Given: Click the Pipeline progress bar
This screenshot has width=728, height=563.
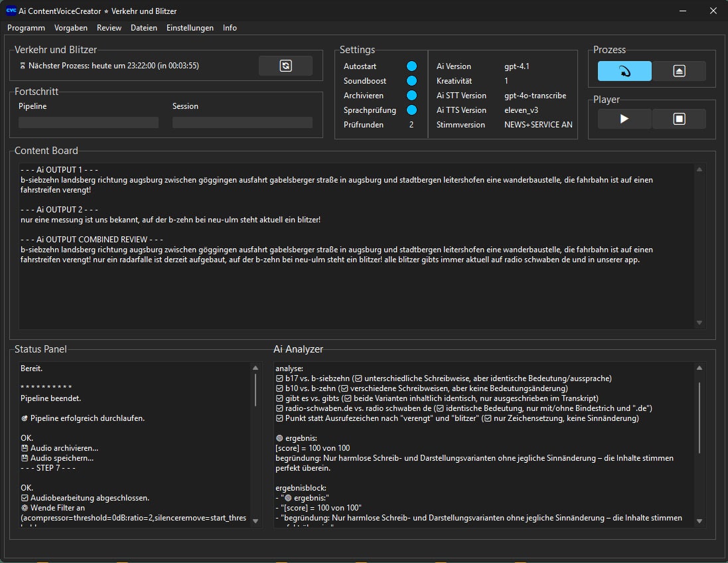Looking at the screenshot, I should [88, 122].
